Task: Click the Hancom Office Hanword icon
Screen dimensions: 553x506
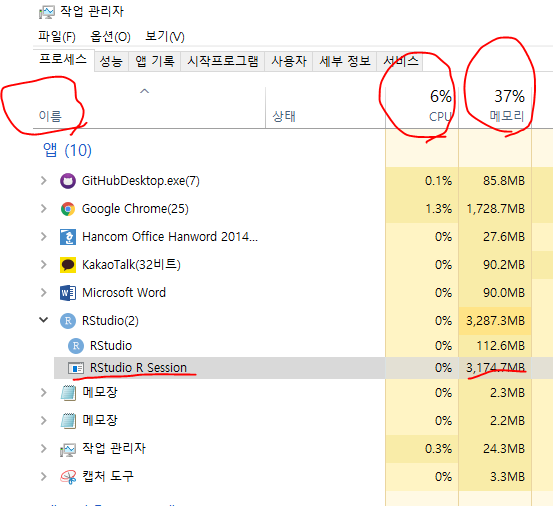Action: [x=68, y=237]
